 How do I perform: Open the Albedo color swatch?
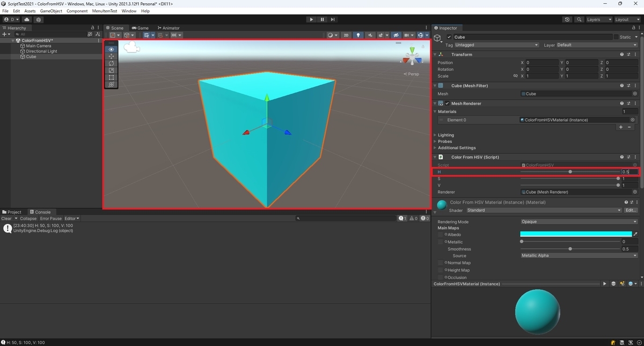[575, 233]
